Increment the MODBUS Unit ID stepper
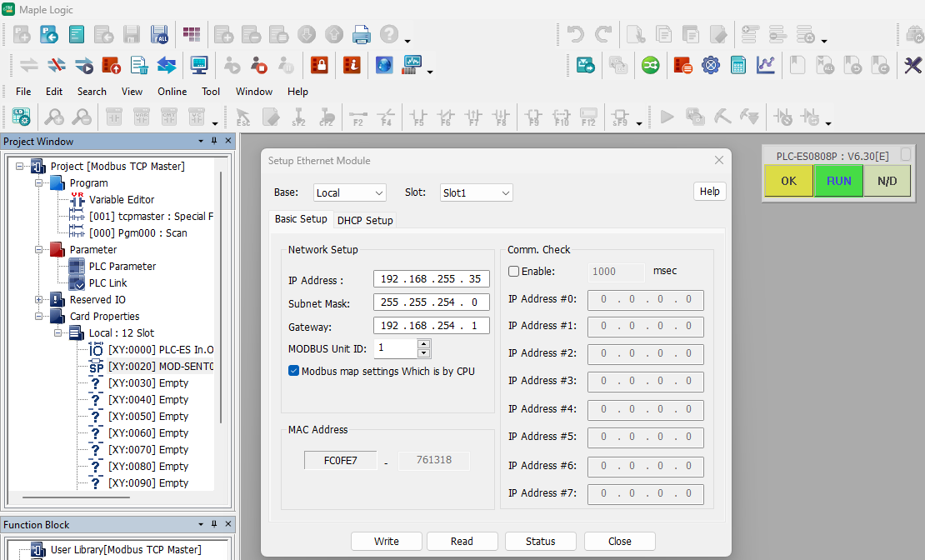Viewport: 925px width, 560px height. point(423,343)
